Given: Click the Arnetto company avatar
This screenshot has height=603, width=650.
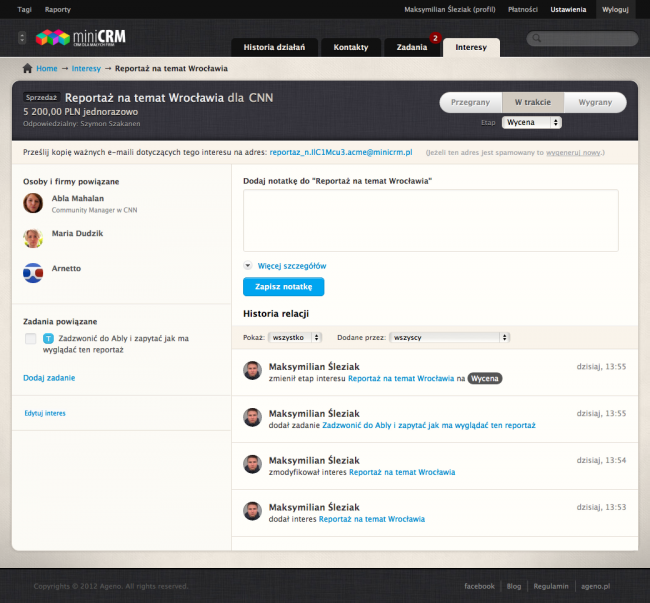Looking at the screenshot, I should point(33,273).
